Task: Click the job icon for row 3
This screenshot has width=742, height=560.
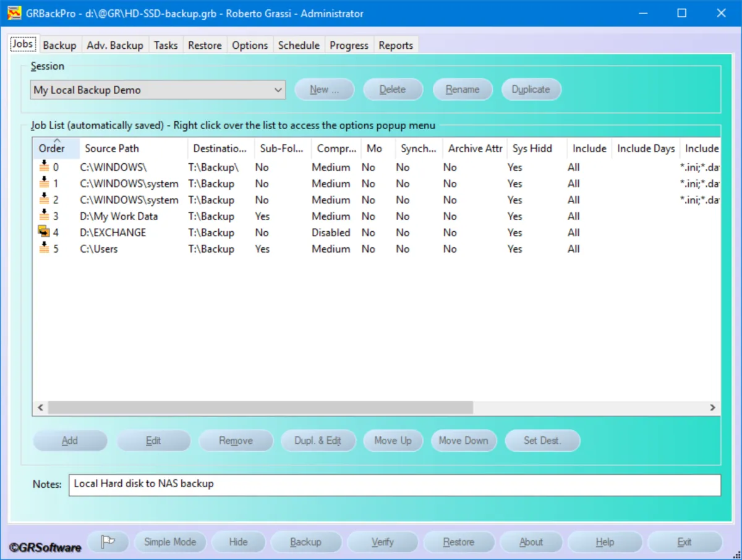Action: [44, 215]
